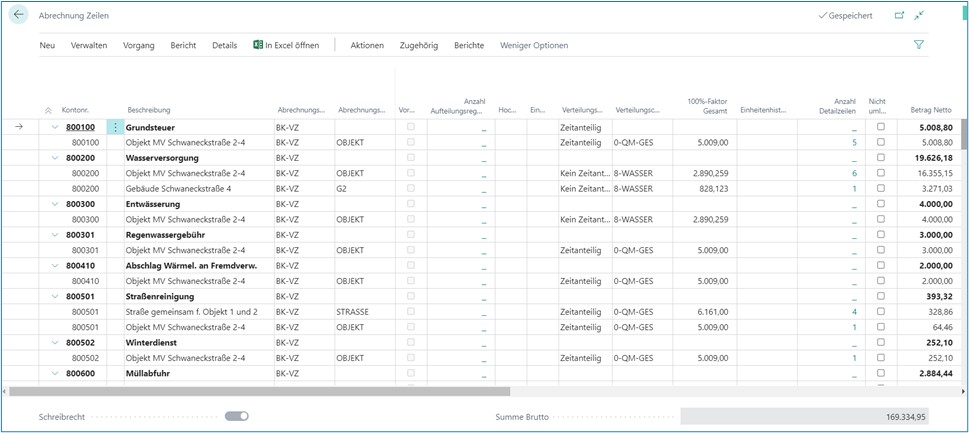This screenshot has width=969, height=433.
Task: Open the filter pane icon
Action: [919, 45]
